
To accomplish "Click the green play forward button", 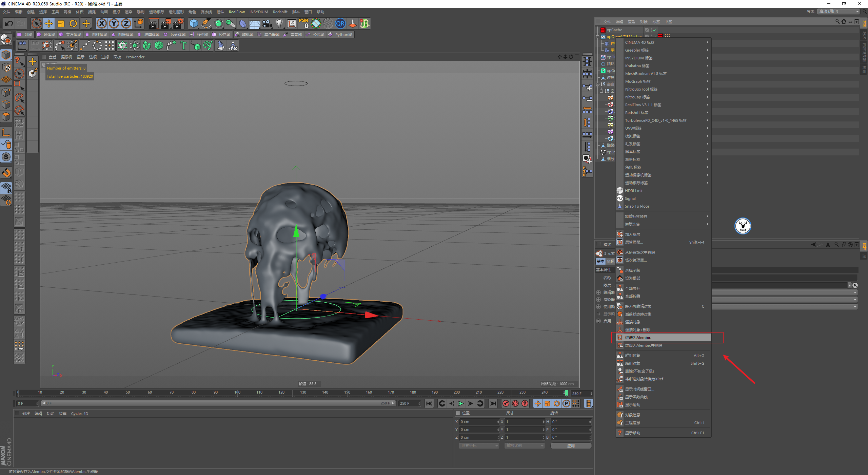I will (461, 403).
